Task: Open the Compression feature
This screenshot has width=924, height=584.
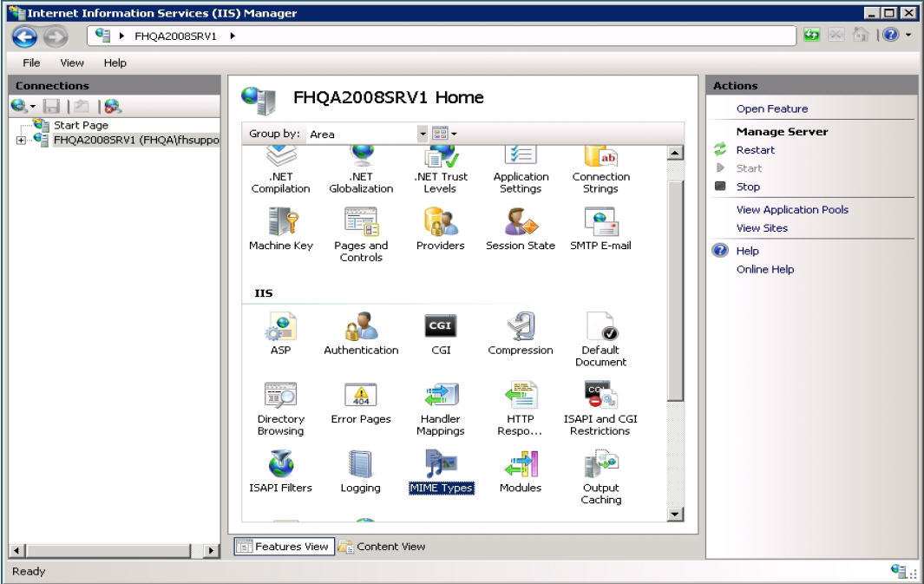Action: [x=521, y=333]
